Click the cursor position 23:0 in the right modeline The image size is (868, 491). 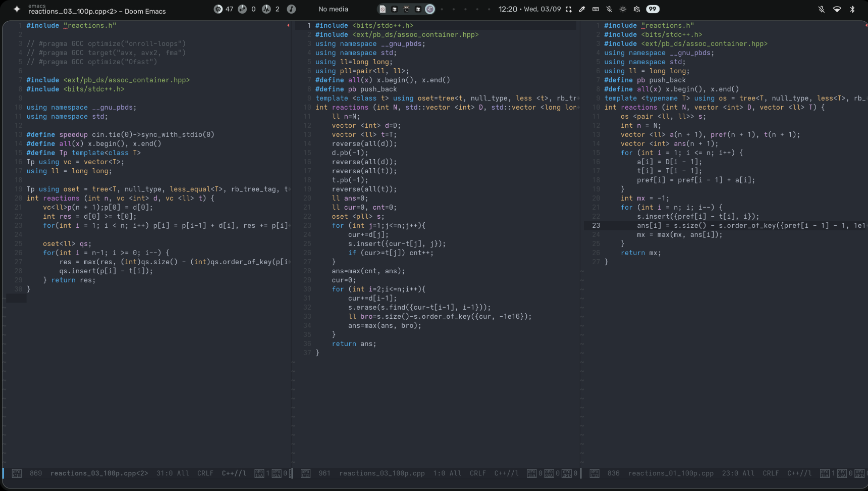click(x=730, y=473)
